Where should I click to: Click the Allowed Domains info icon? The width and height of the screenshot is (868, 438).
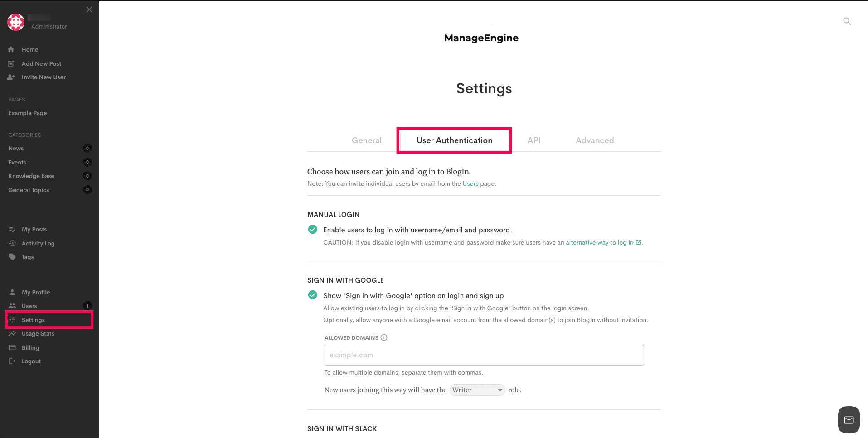pyautogui.click(x=384, y=337)
